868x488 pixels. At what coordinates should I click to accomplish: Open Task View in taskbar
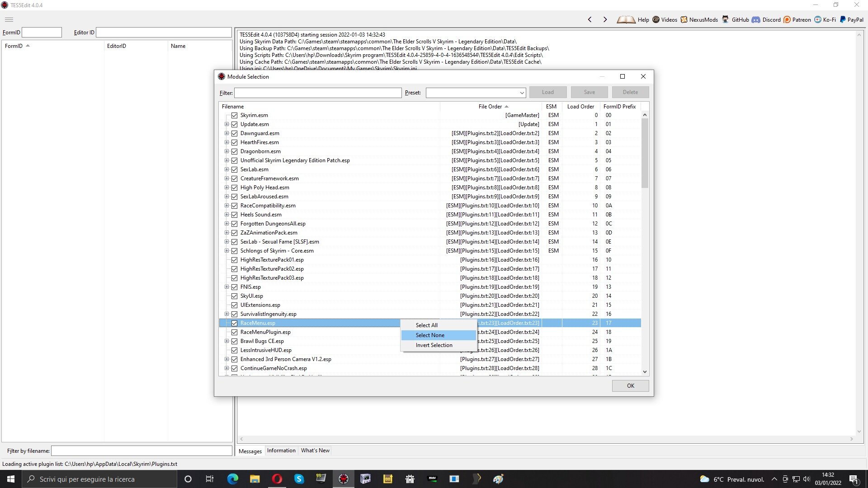210,479
